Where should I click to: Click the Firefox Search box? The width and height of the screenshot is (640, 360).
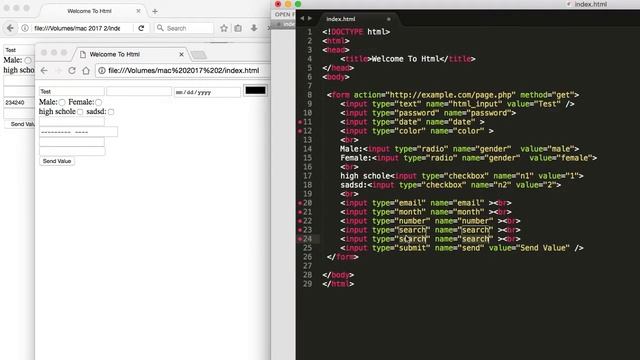coord(184,28)
